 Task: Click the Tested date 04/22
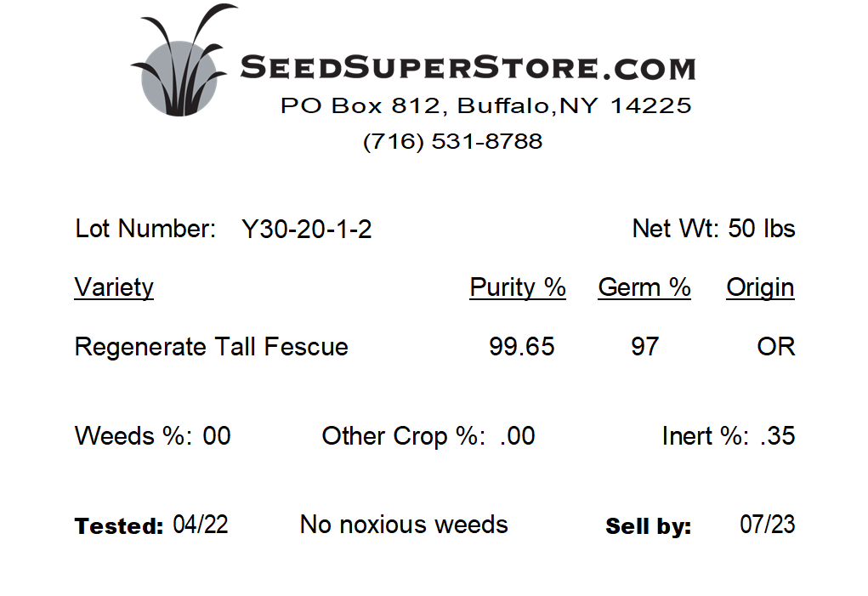pyautogui.click(x=201, y=525)
